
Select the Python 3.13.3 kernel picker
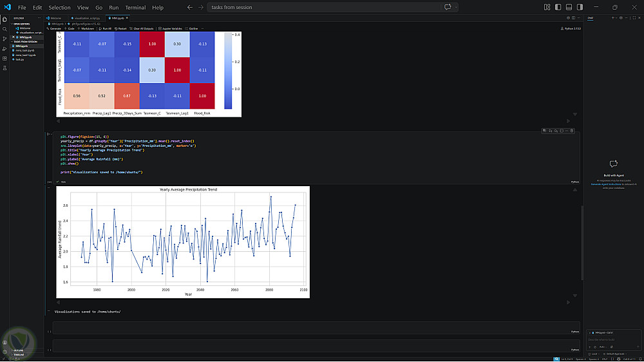tap(571, 29)
